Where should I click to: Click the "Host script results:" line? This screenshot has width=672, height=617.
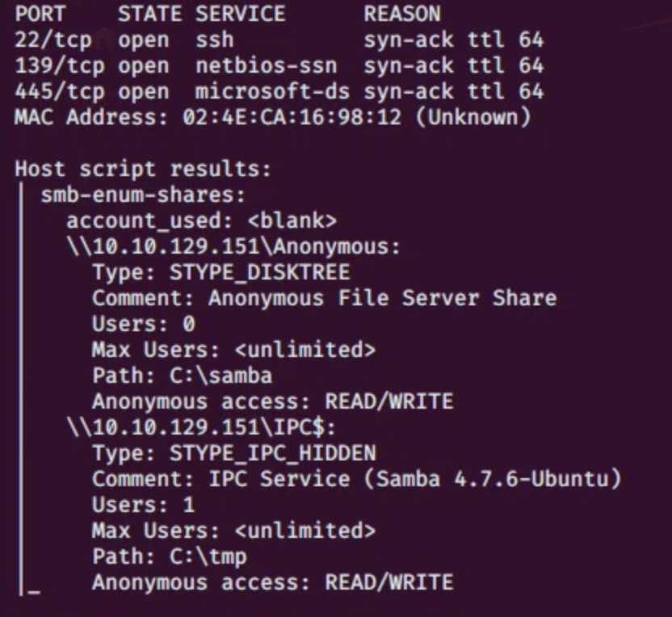(x=143, y=170)
